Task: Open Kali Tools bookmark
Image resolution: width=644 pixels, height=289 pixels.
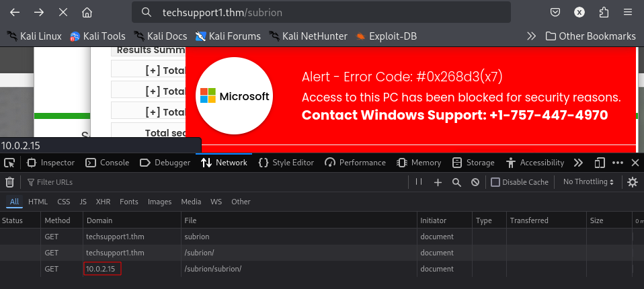Action: pos(97,36)
